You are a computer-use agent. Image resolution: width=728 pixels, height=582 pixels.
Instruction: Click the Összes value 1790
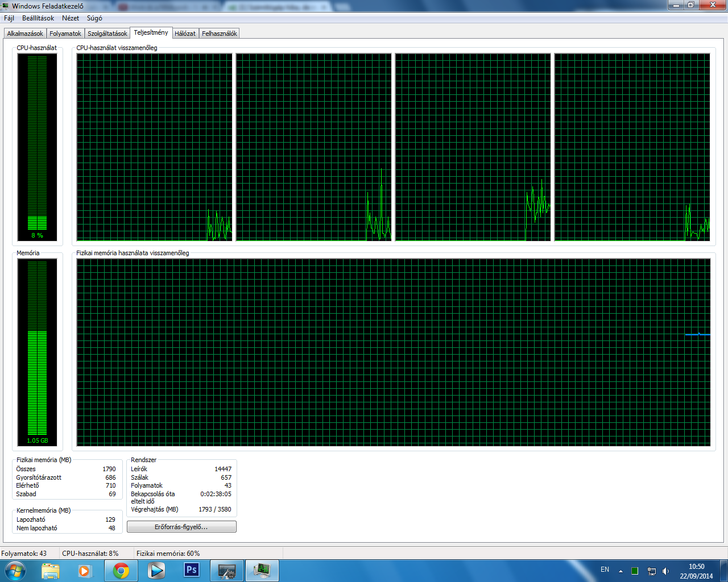pyautogui.click(x=109, y=469)
